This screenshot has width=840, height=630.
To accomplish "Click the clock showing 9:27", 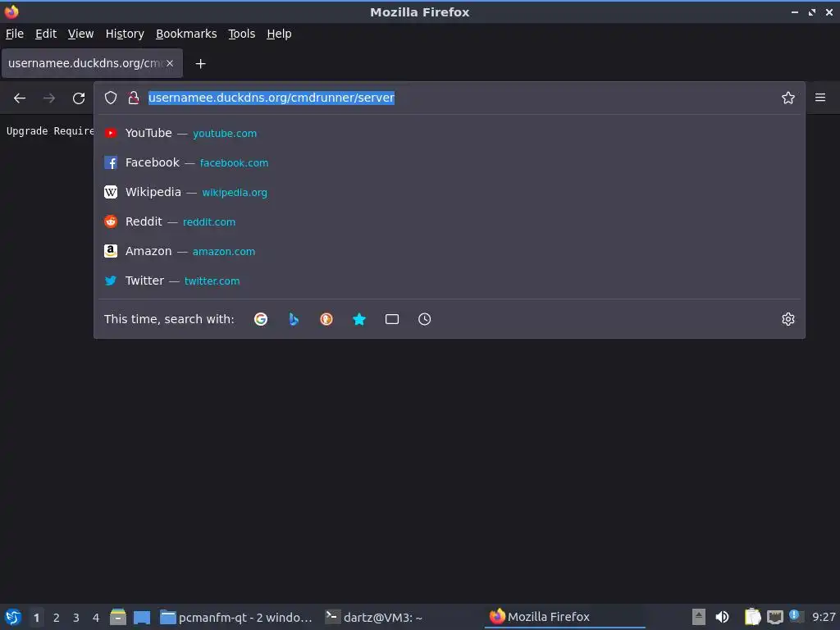I will (824, 617).
